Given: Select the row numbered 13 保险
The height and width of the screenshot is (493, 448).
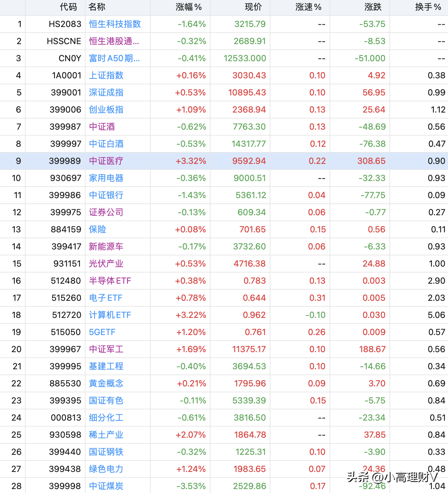Looking at the screenshot, I should coord(224,229).
